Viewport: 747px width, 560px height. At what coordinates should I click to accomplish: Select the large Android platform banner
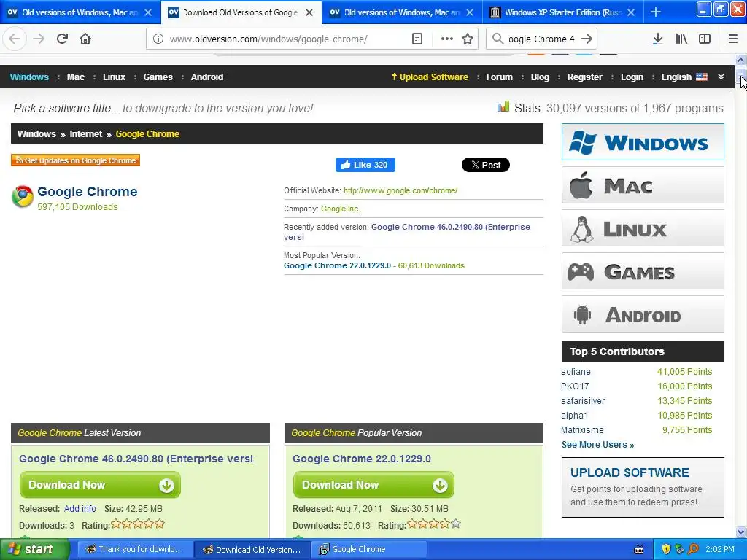[643, 314]
